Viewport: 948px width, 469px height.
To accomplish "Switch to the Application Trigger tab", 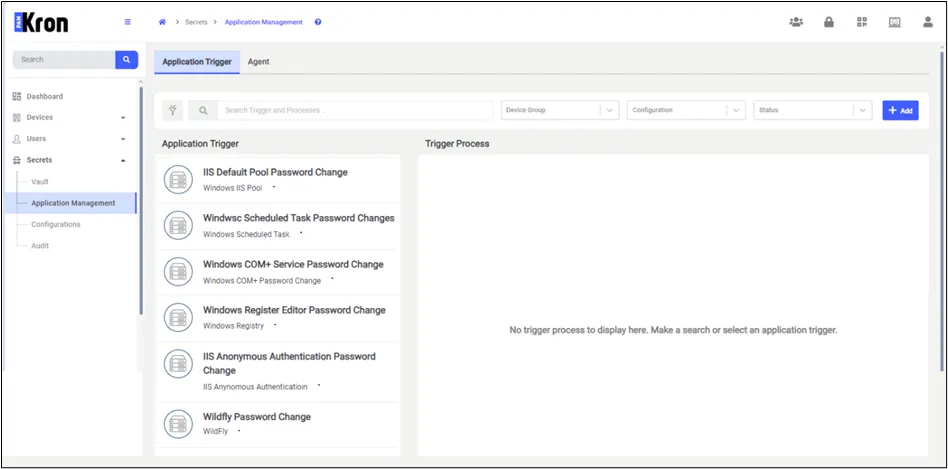I will pyautogui.click(x=197, y=62).
